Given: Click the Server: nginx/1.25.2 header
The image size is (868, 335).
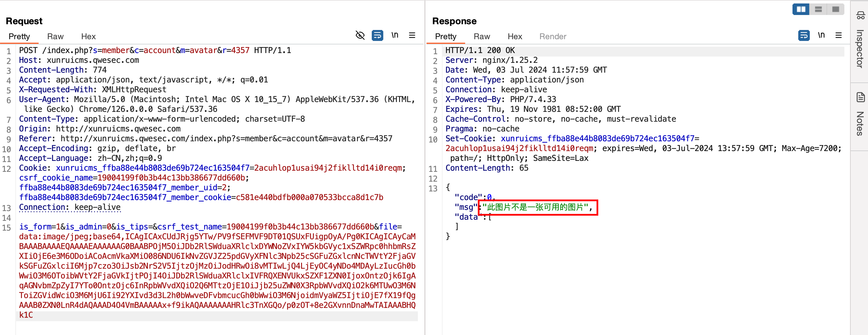Looking at the screenshot, I should point(491,60).
